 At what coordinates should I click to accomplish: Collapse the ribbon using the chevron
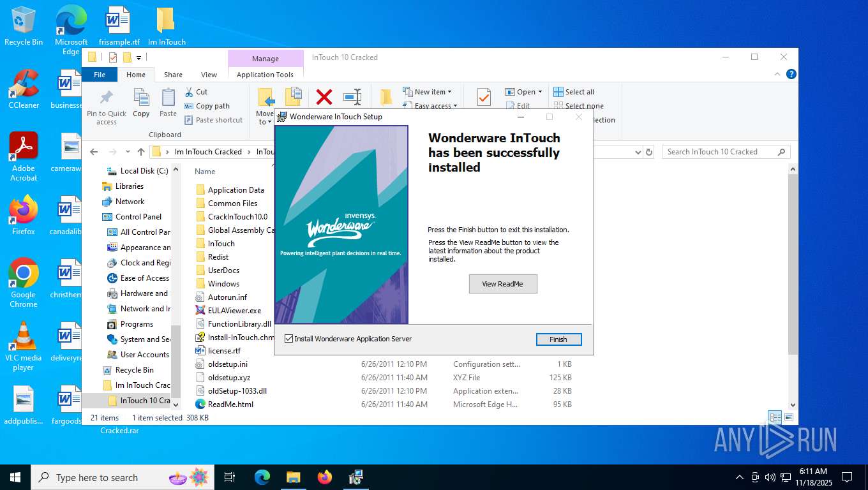pyautogui.click(x=777, y=74)
